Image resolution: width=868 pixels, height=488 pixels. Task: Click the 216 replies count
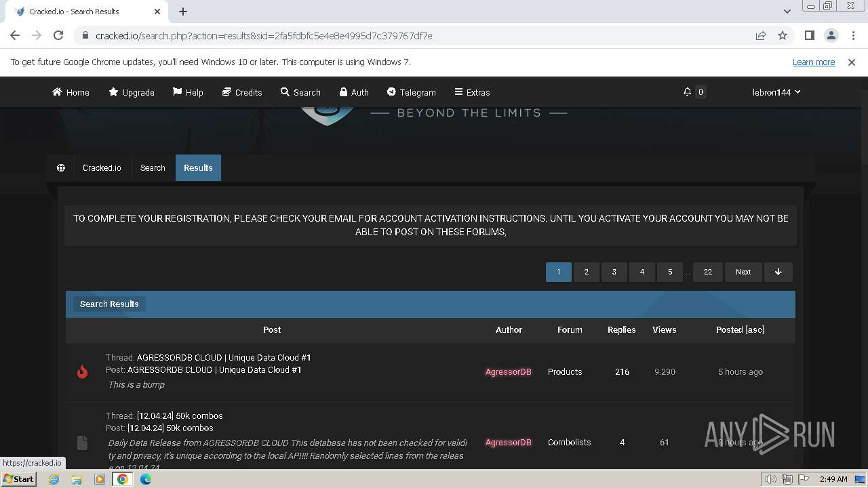(x=622, y=371)
